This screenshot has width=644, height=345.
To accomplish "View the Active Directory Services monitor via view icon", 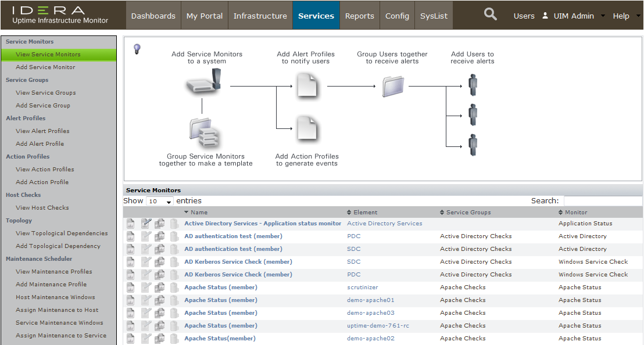I will pyautogui.click(x=131, y=224).
